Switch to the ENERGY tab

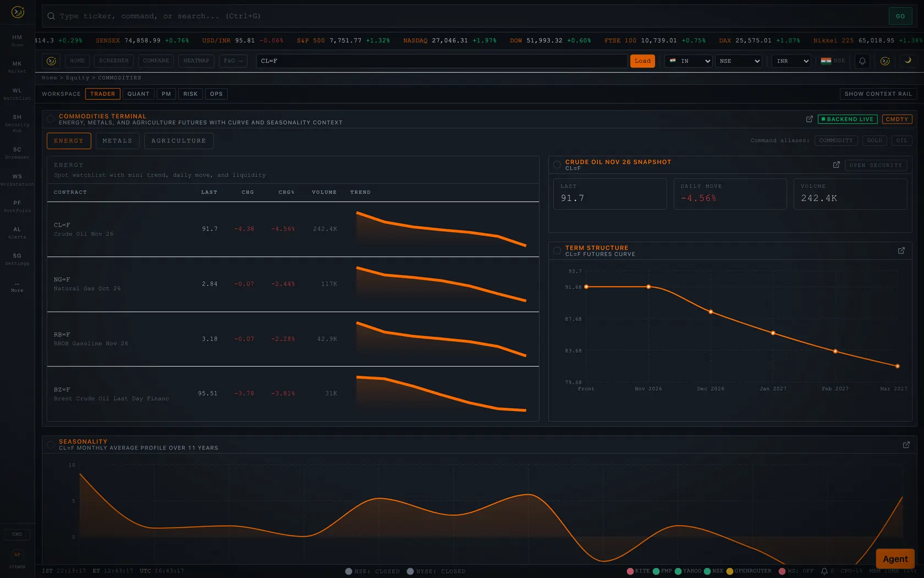(69, 141)
